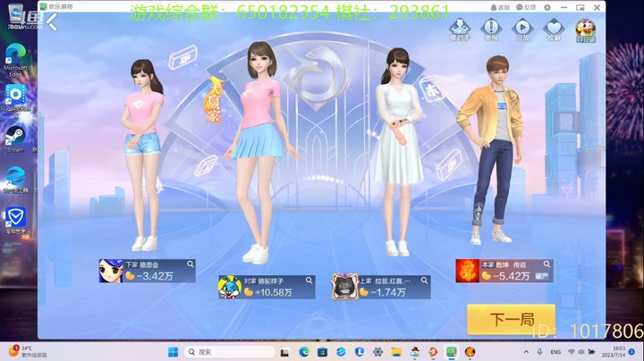Open Wi-Fi network tray icon
Viewport: 644px width, 361px height.
click(x=572, y=352)
